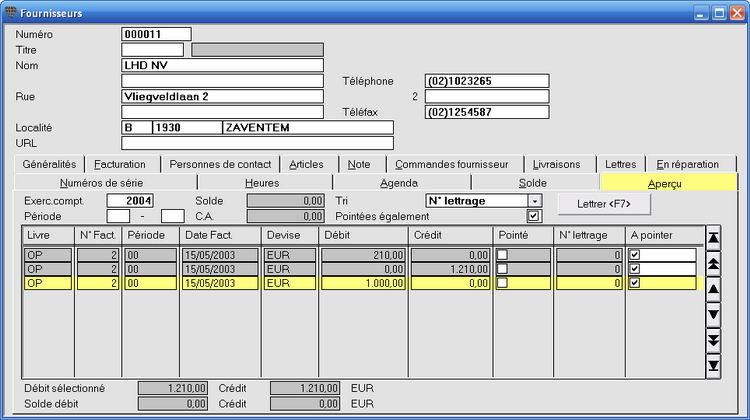Switch to the Solde tab
The width and height of the screenshot is (750, 420).
point(533,183)
